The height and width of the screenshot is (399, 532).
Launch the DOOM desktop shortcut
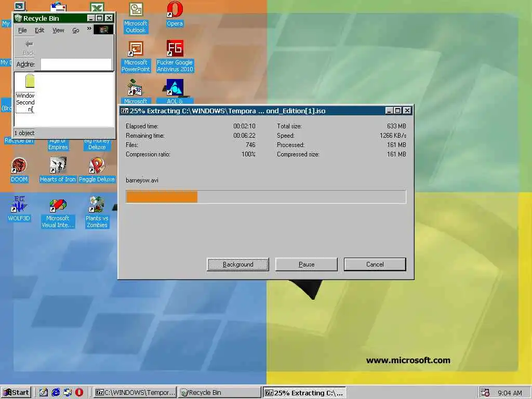point(19,166)
